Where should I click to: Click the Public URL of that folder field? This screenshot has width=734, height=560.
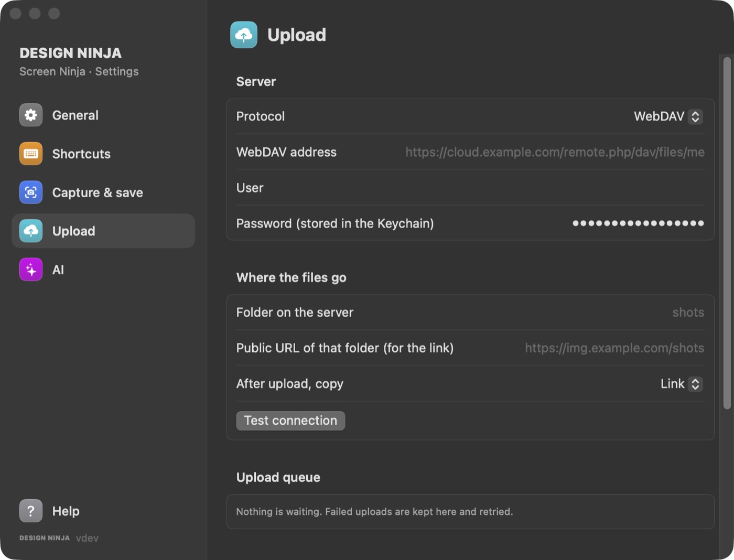[614, 348]
